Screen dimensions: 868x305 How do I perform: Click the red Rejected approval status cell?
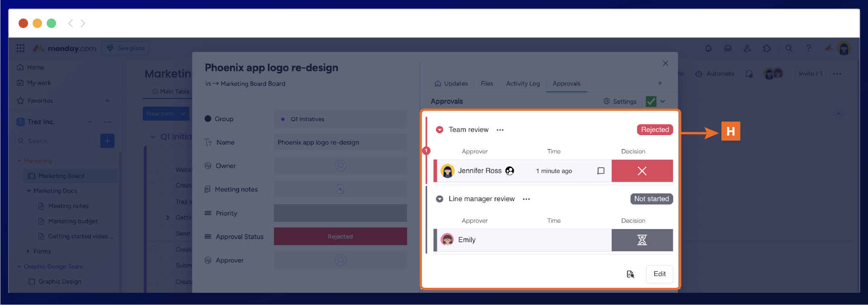click(340, 236)
